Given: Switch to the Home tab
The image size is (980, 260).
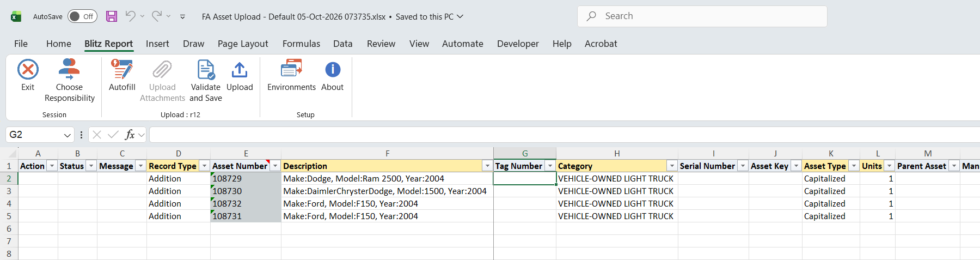Looking at the screenshot, I should [x=59, y=44].
